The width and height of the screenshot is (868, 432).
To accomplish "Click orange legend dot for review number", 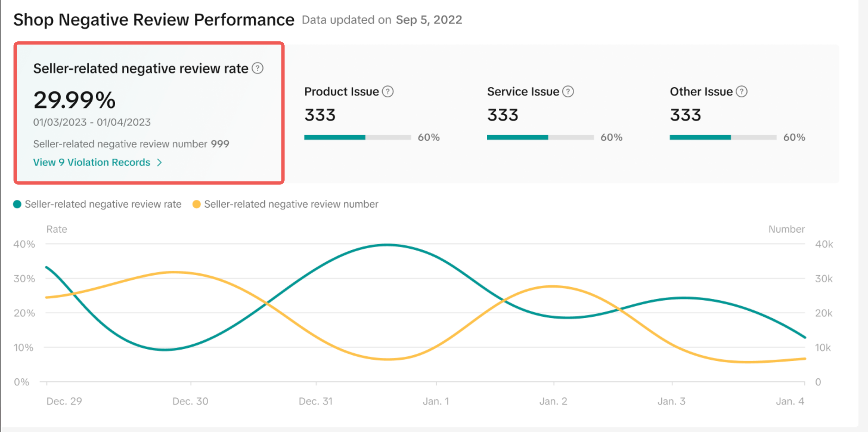I will [x=196, y=204].
